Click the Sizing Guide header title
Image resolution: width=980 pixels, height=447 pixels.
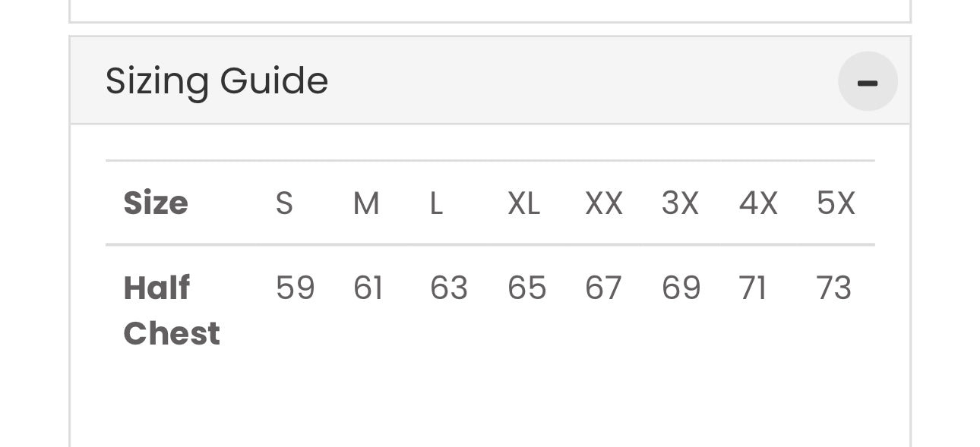217,81
